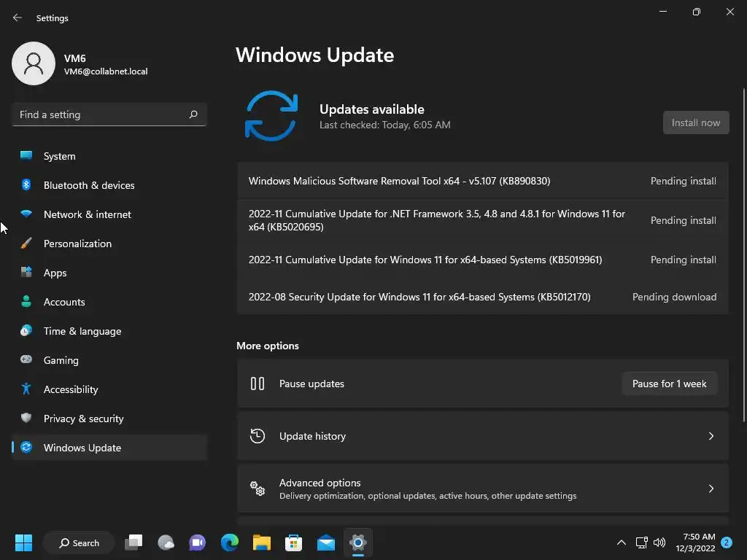Open File Explorer from the taskbar
The height and width of the screenshot is (560, 747).
[262, 542]
